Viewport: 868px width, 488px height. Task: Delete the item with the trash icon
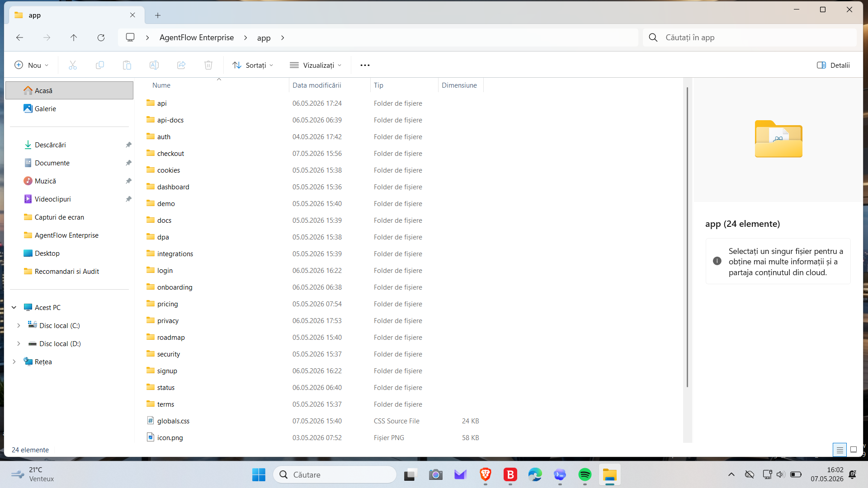[208, 65]
